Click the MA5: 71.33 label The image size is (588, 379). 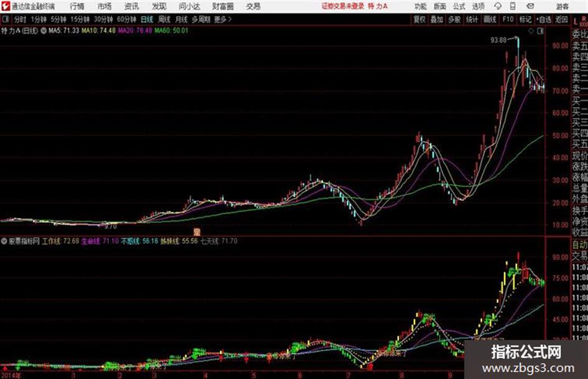[63, 30]
